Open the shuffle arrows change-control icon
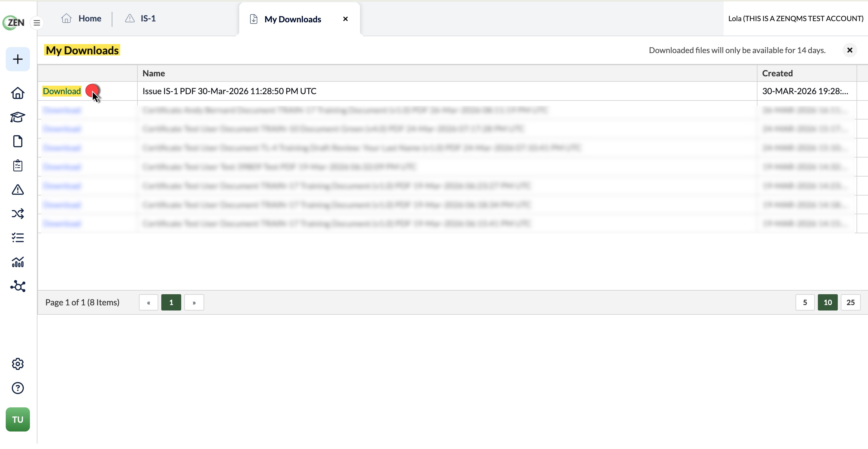The image size is (868, 449). point(18,214)
